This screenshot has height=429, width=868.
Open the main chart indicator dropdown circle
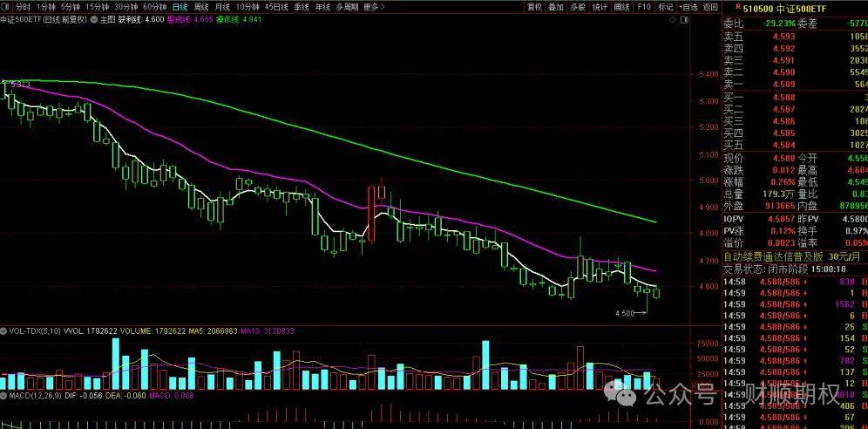(94, 19)
